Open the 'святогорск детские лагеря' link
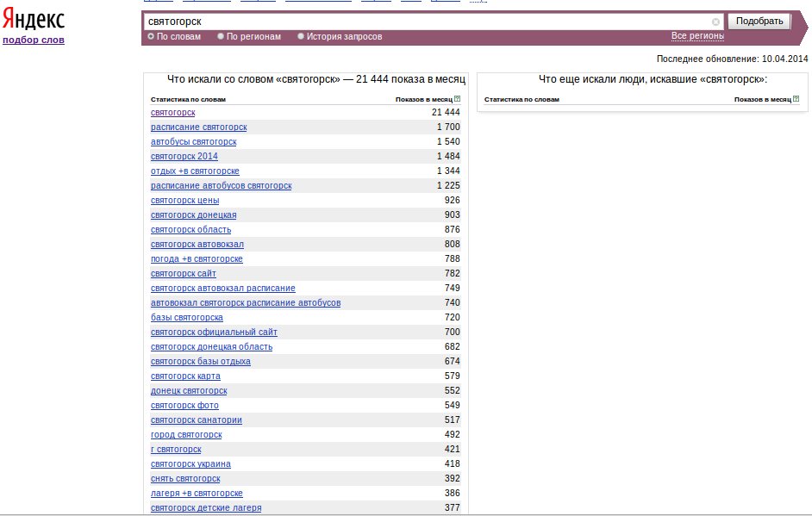This screenshot has width=812, height=516. click(206, 508)
